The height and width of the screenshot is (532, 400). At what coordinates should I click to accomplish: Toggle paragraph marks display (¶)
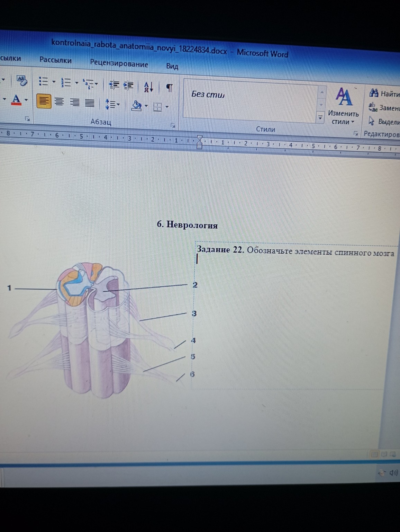click(x=169, y=88)
